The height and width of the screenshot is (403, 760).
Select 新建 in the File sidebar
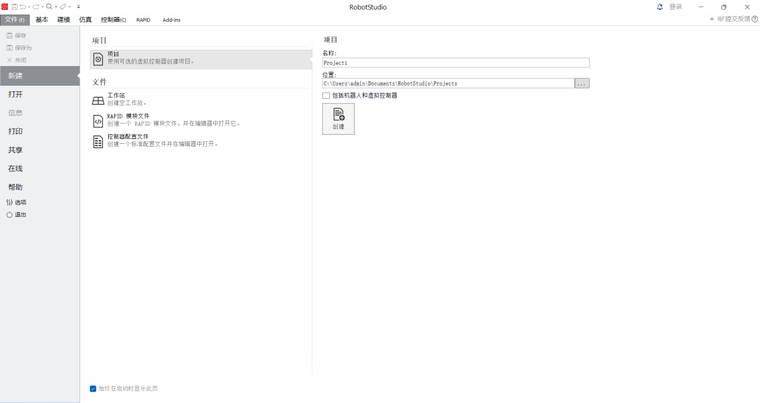[40, 76]
